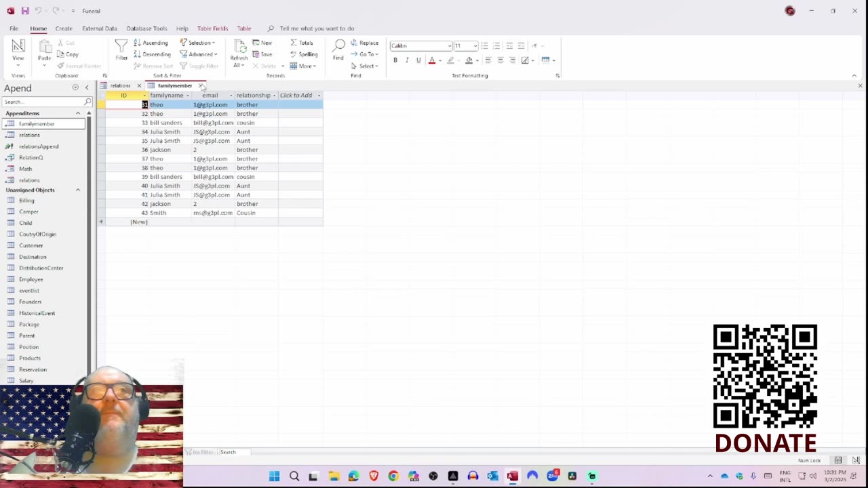Click Replace in Find group
This screenshot has width=868, height=488.
pos(365,43)
